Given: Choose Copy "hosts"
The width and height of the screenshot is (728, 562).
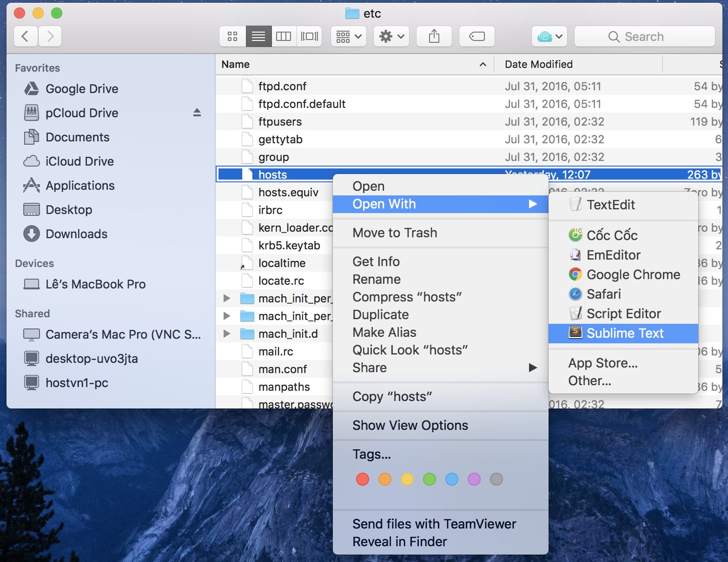Looking at the screenshot, I should pyautogui.click(x=441, y=396).
